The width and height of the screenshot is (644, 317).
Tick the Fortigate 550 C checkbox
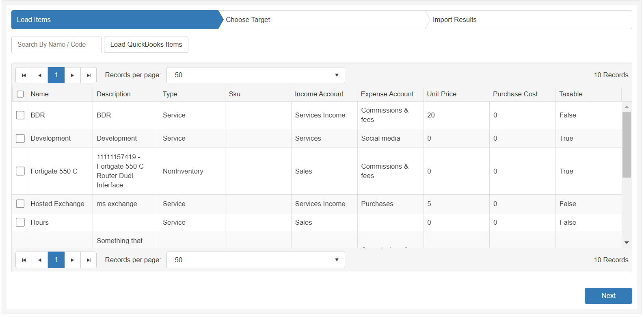click(20, 171)
